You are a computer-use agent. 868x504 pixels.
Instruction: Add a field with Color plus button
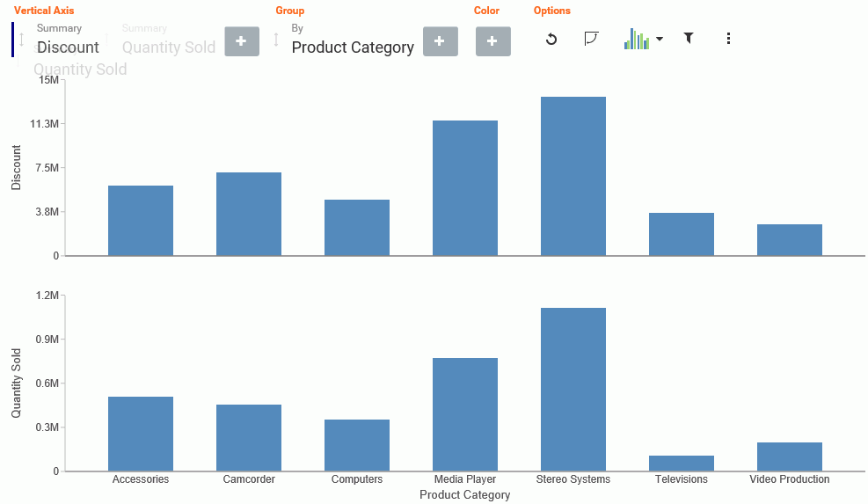[x=492, y=41]
